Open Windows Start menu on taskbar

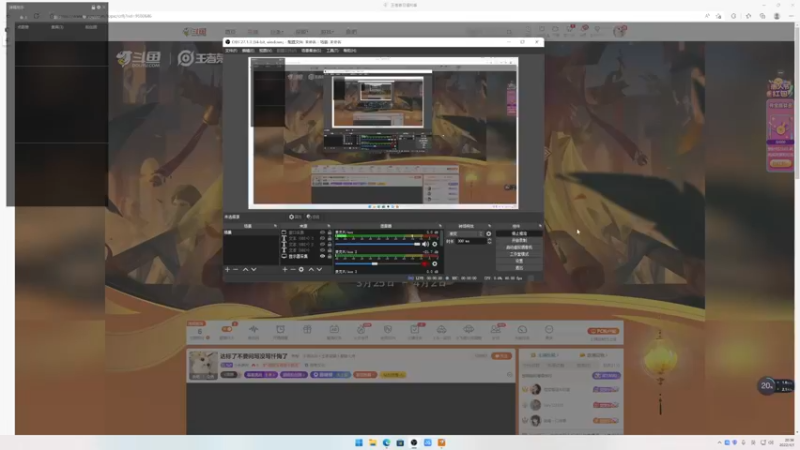pos(359,442)
